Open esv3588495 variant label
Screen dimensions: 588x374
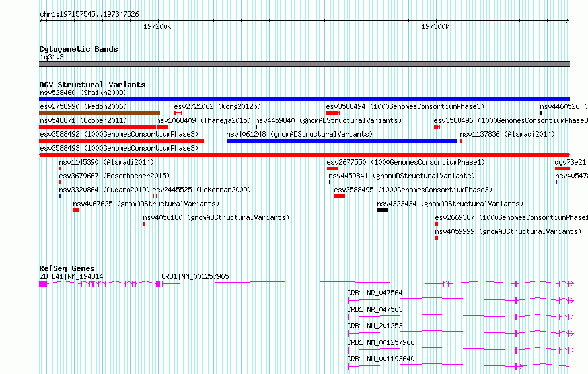[x=413, y=190]
